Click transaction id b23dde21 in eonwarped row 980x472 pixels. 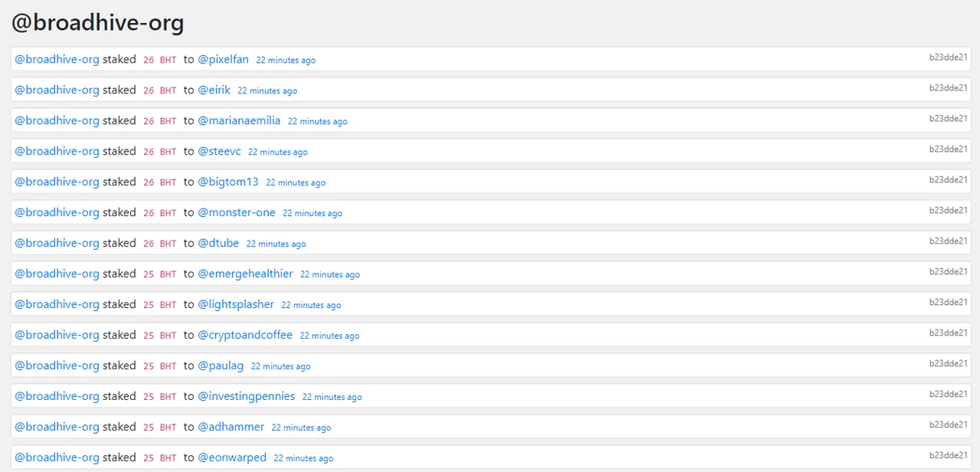[949, 455]
